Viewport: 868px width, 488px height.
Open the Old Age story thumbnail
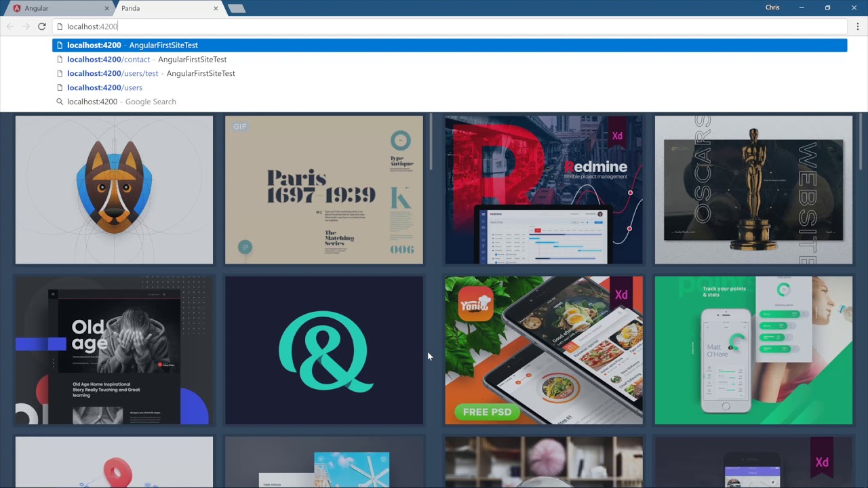[x=114, y=350]
